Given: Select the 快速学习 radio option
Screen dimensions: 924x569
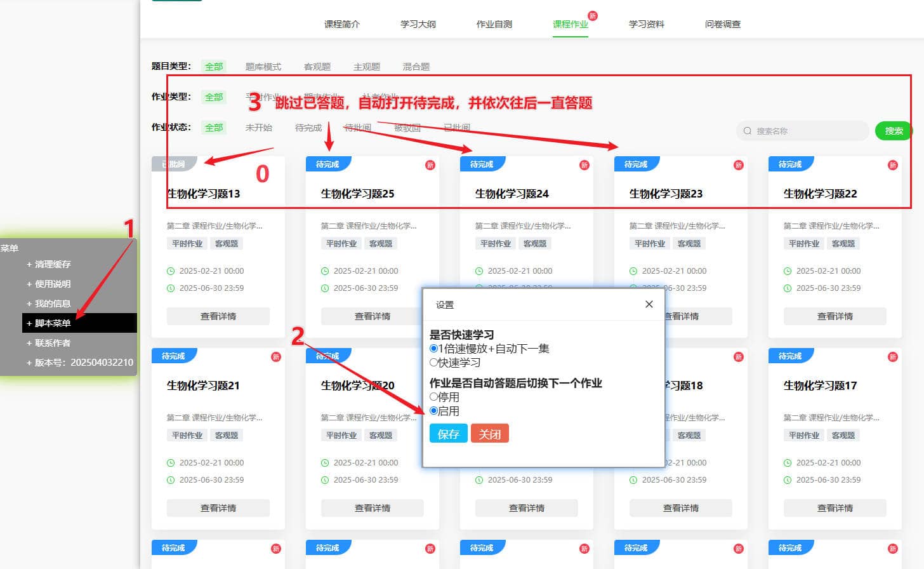Looking at the screenshot, I should (x=433, y=363).
